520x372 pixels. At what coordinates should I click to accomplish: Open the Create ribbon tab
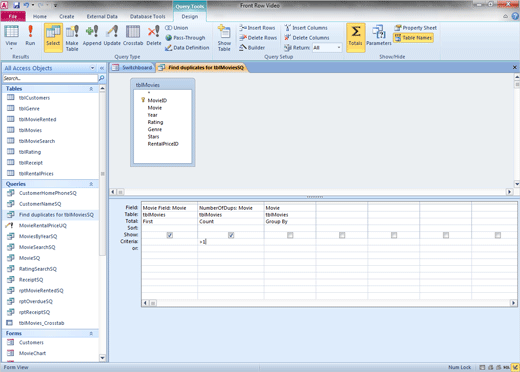67,16
